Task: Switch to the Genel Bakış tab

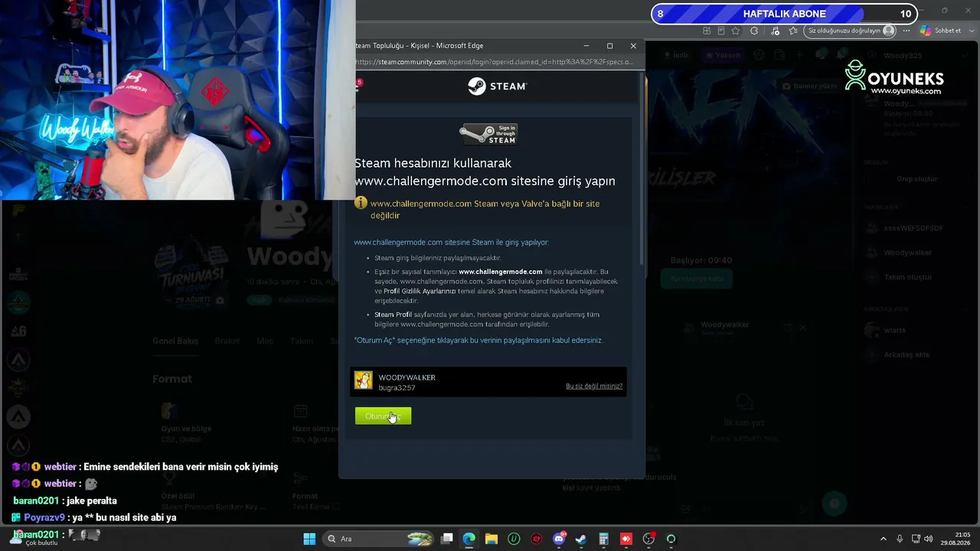Action: point(175,341)
